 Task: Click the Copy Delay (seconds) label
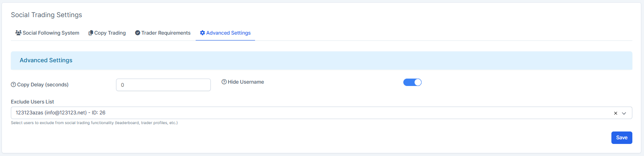pos(43,85)
